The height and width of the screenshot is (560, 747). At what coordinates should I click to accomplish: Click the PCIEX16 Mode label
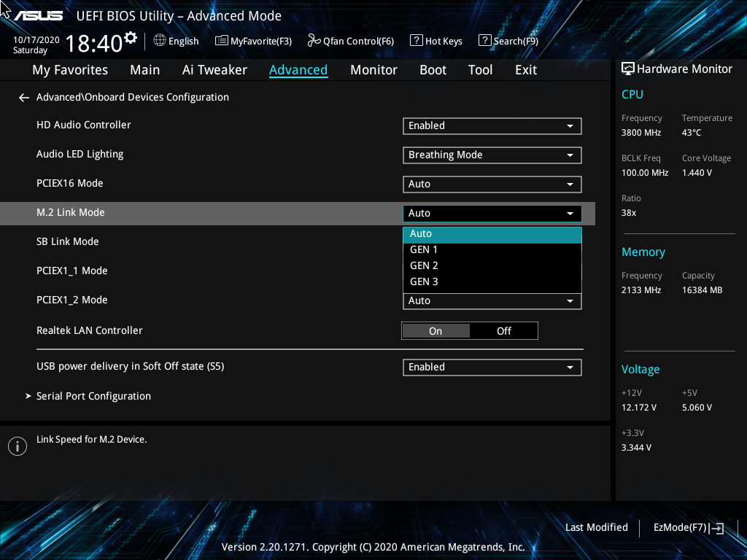(x=69, y=183)
